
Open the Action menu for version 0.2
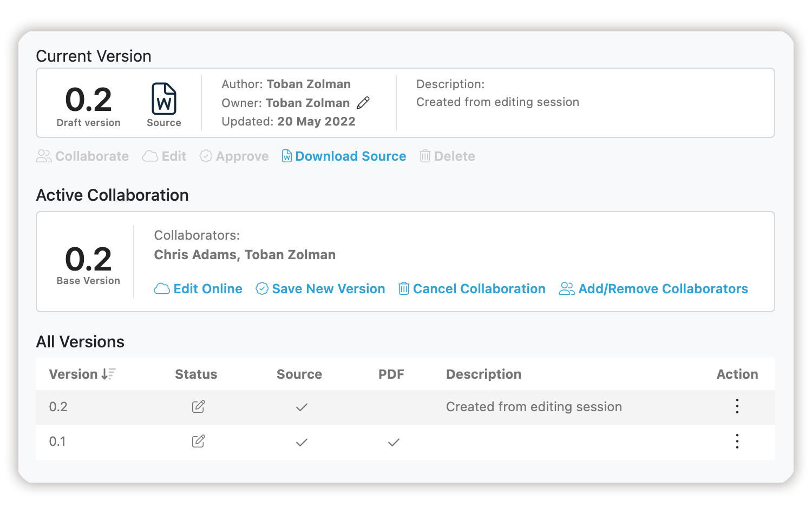click(737, 406)
